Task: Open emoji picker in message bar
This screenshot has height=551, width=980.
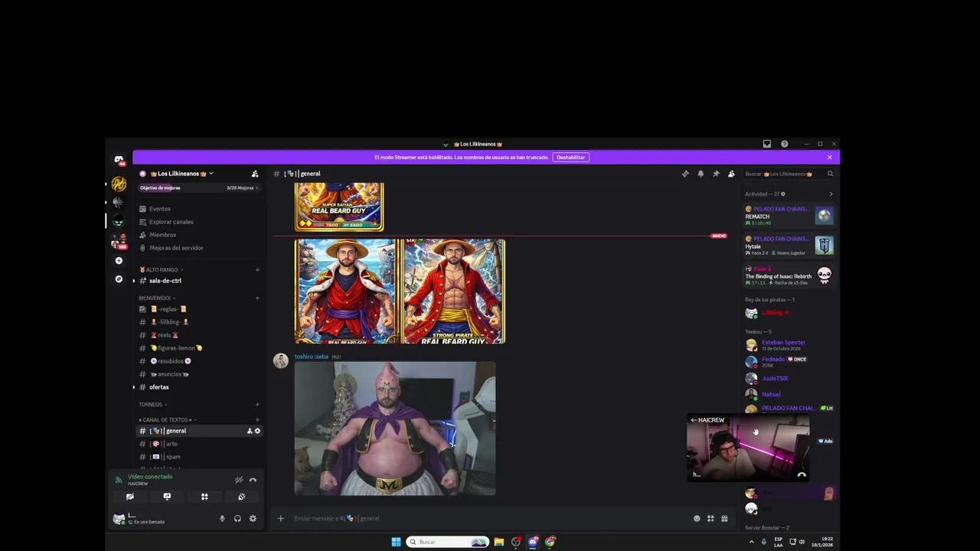Action: tap(697, 518)
